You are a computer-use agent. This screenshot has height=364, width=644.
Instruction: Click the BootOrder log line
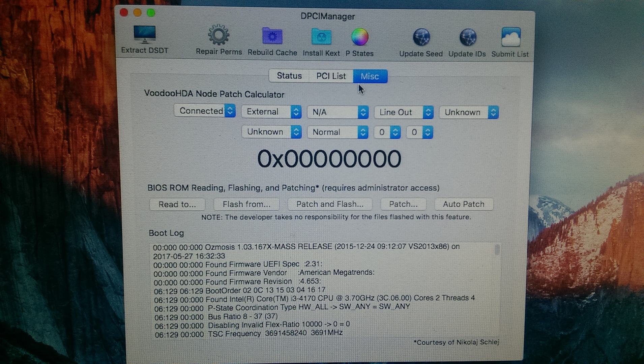(240, 290)
